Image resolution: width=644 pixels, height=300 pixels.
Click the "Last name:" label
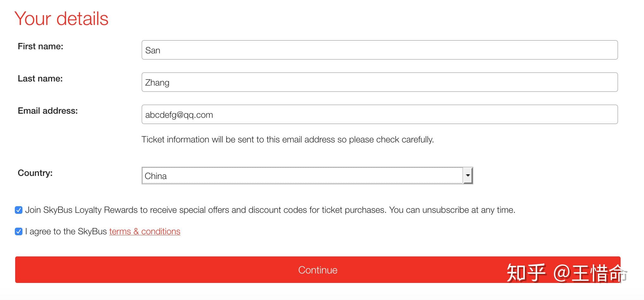point(40,79)
